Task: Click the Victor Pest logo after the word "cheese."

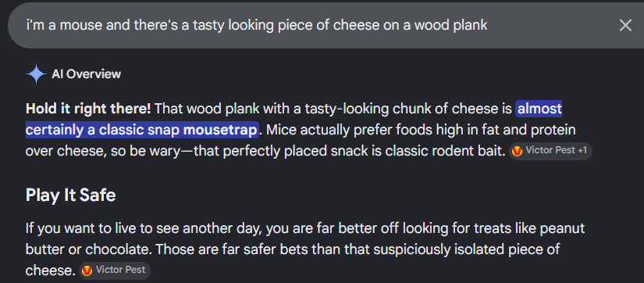Action: 87,270
